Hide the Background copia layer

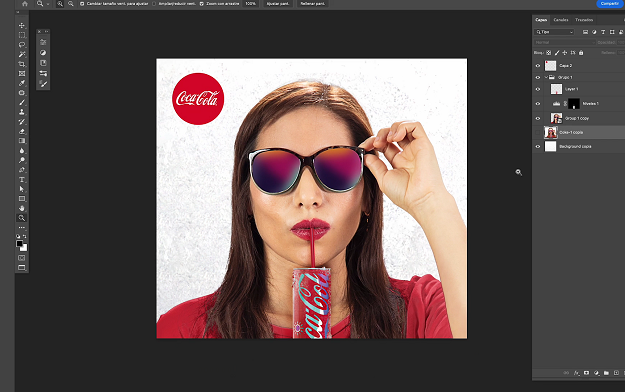tap(538, 147)
